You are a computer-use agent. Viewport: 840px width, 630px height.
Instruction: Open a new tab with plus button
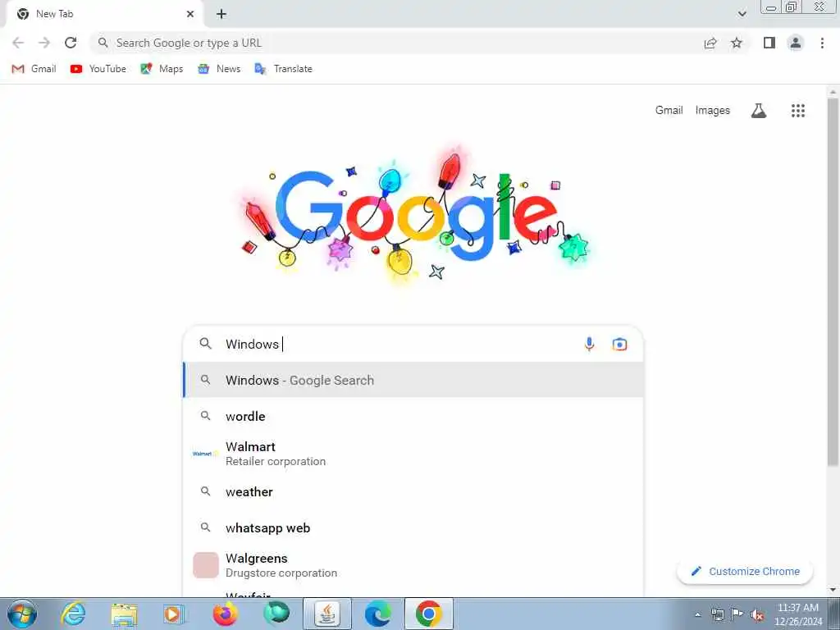(221, 14)
